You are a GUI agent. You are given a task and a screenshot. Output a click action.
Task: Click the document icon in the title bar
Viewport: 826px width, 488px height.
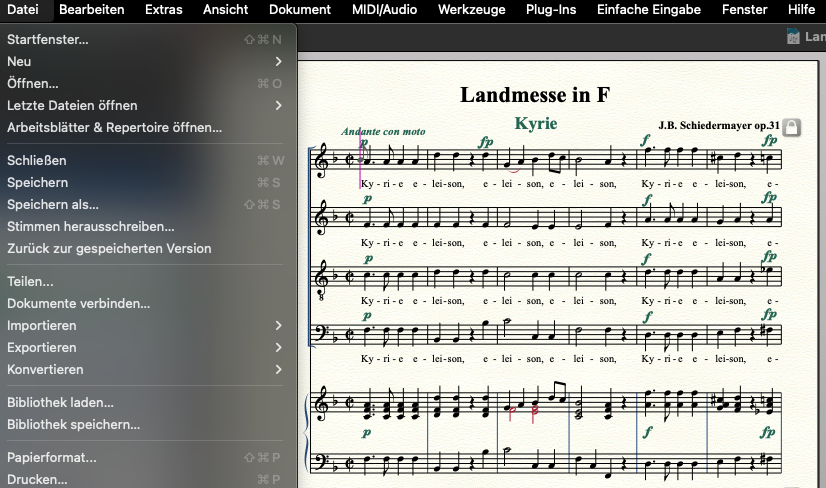pyautogui.click(x=793, y=36)
